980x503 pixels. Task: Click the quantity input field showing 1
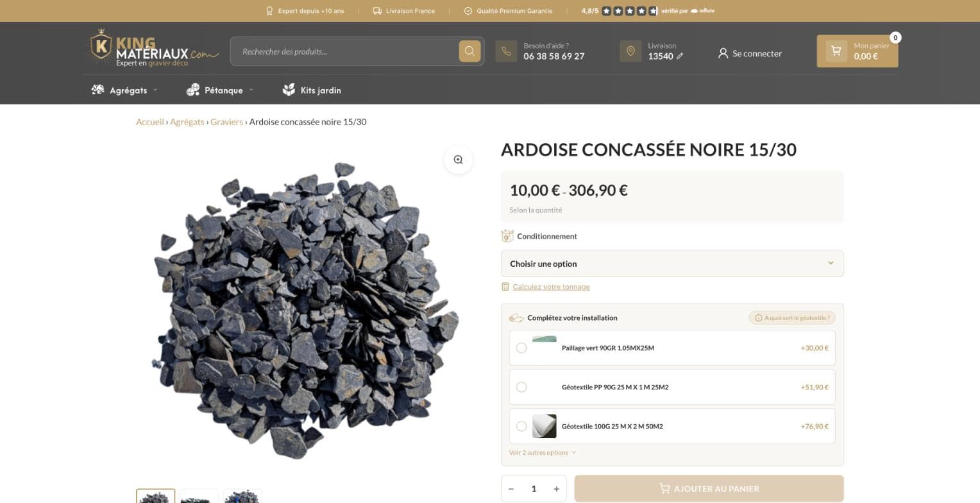coord(534,489)
